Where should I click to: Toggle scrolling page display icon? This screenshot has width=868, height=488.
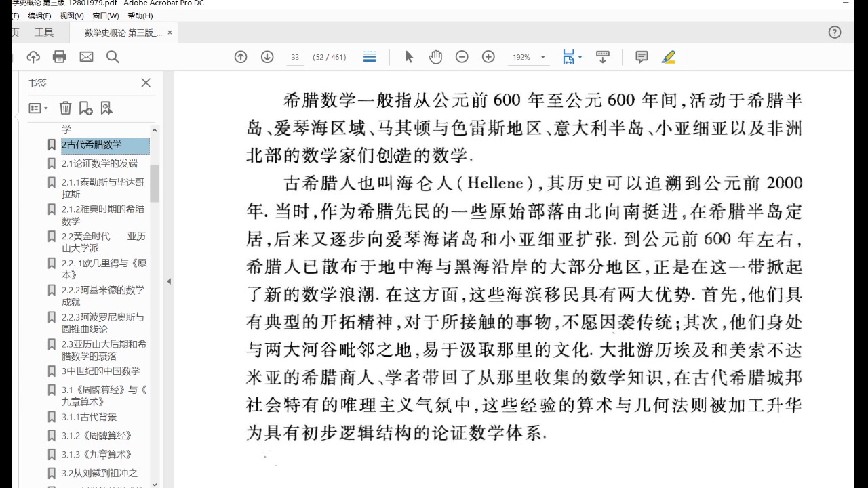click(x=370, y=57)
